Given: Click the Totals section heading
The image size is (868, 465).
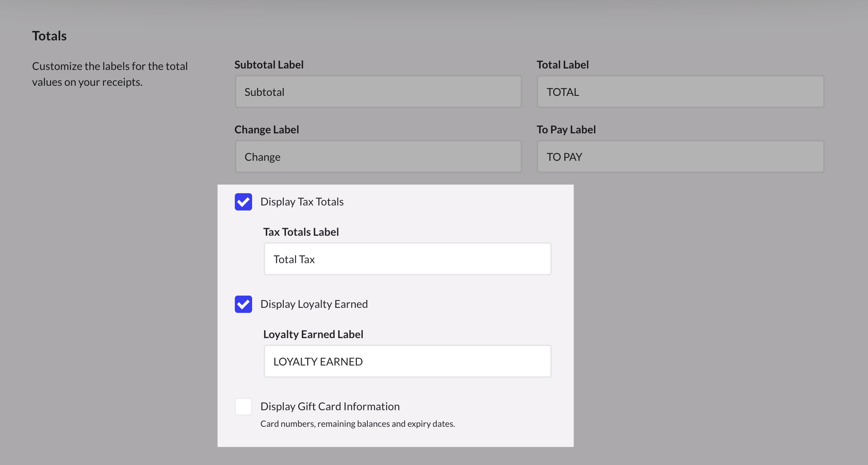Looking at the screenshot, I should click(49, 35).
